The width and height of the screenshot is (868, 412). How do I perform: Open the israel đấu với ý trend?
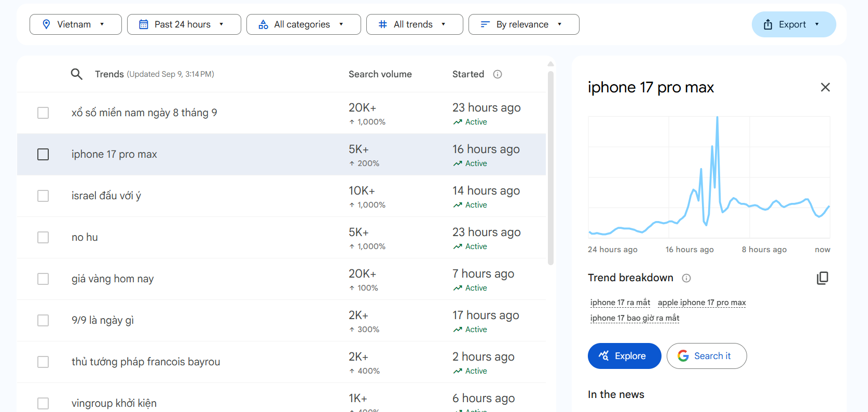point(106,196)
